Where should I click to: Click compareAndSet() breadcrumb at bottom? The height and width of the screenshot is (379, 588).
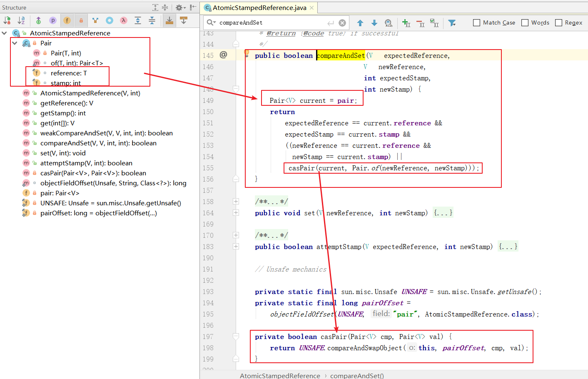point(357,376)
